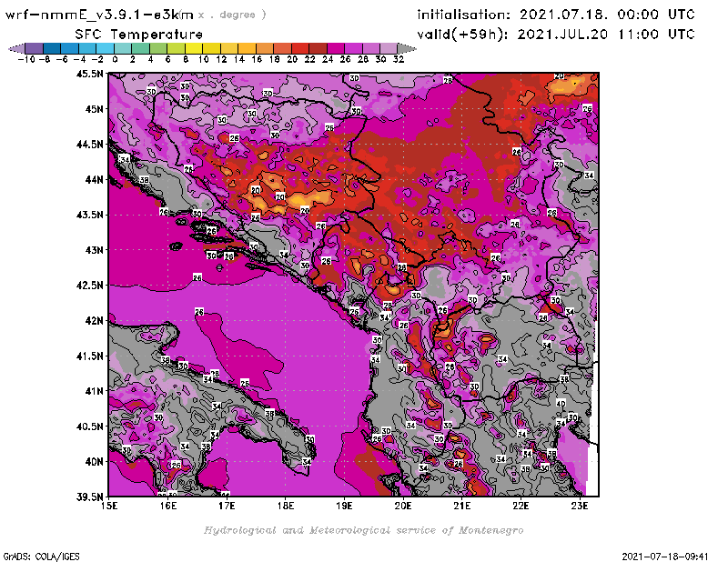Image resolution: width=728 pixels, height=562 pixels.
Task: Click the 26 to 28 purple-magenta legend swatch
Action: pos(354,48)
